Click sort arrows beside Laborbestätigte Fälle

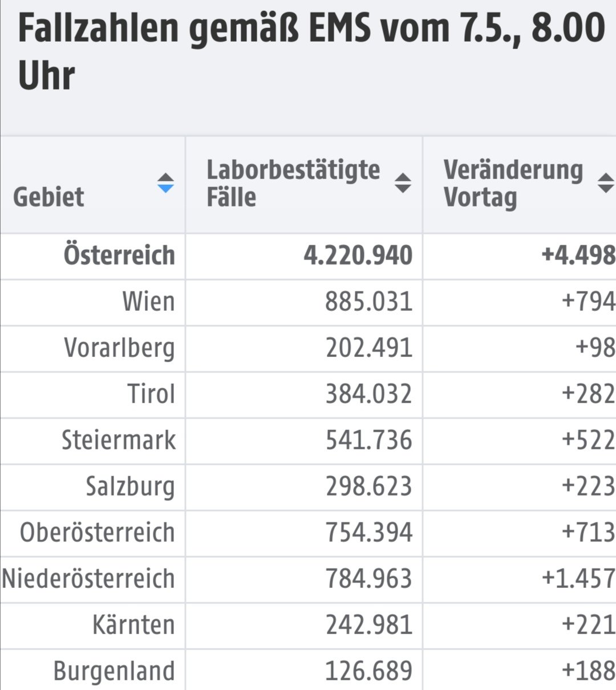click(x=403, y=182)
